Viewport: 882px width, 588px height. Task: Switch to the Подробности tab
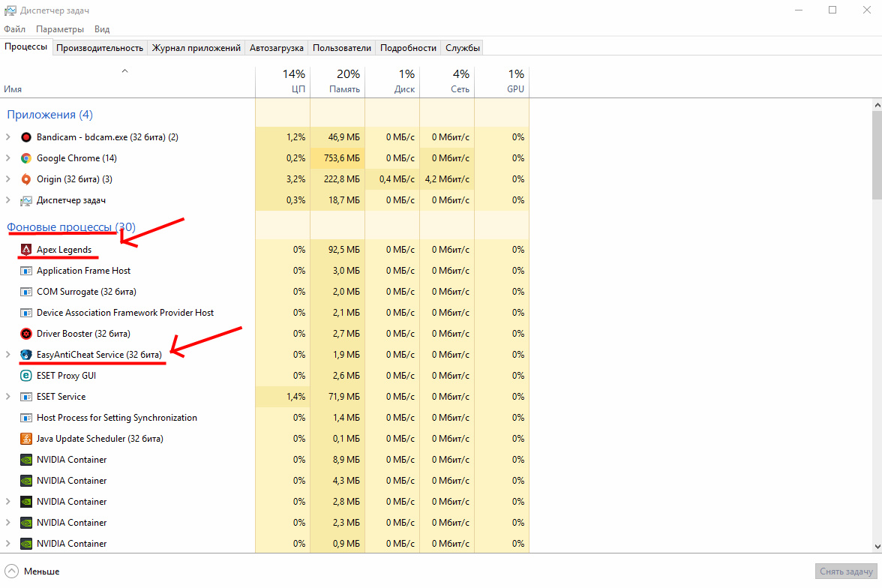point(408,48)
